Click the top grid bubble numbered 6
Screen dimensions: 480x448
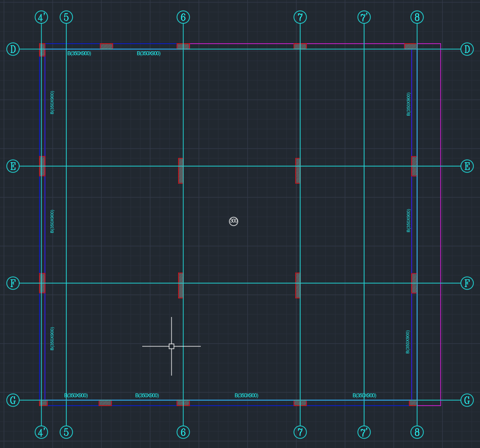pyautogui.click(x=183, y=17)
